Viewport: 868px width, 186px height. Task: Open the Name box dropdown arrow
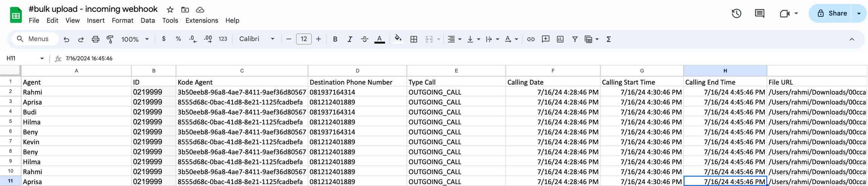click(x=42, y=58)
